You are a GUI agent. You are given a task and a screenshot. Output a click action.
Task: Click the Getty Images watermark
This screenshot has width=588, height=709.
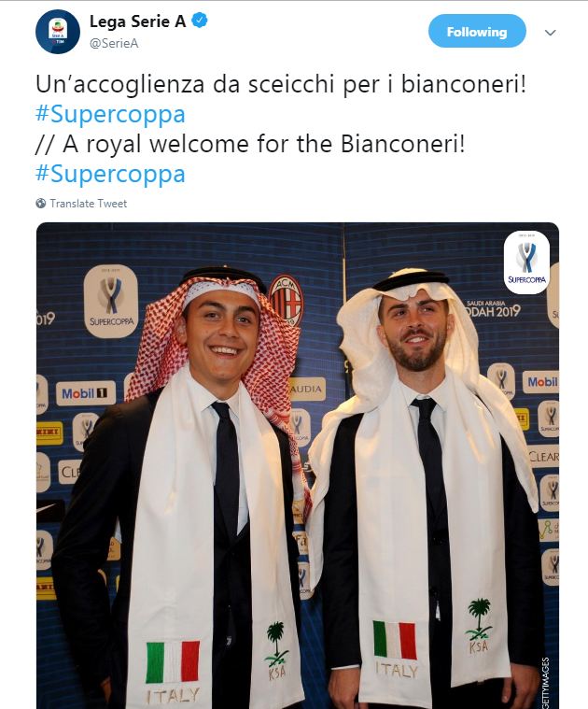coord(546,682)
